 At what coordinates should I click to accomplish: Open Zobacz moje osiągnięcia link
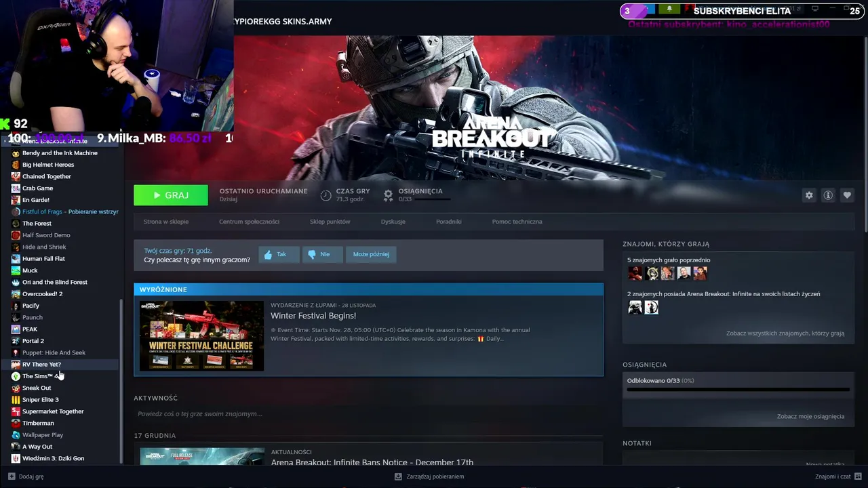(810, 416)
